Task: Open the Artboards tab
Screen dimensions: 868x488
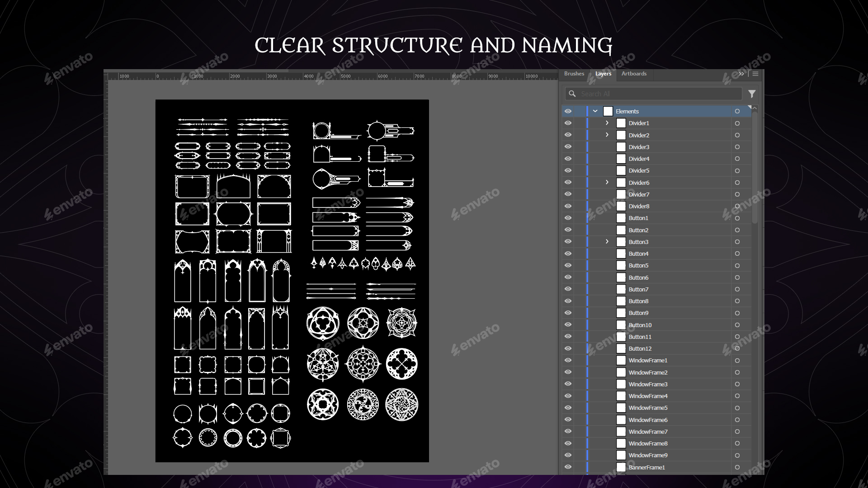Action: [x=635, y=74]
